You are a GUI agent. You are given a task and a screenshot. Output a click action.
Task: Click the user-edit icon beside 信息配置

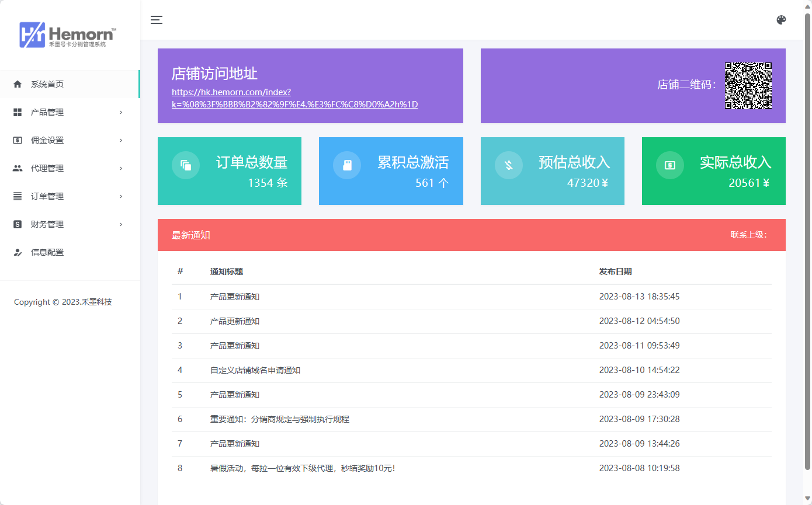[18, 252]
